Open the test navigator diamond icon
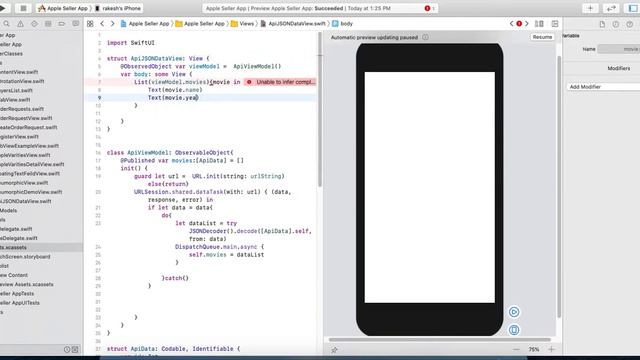The image size is (640, 360). coord(34,24)
